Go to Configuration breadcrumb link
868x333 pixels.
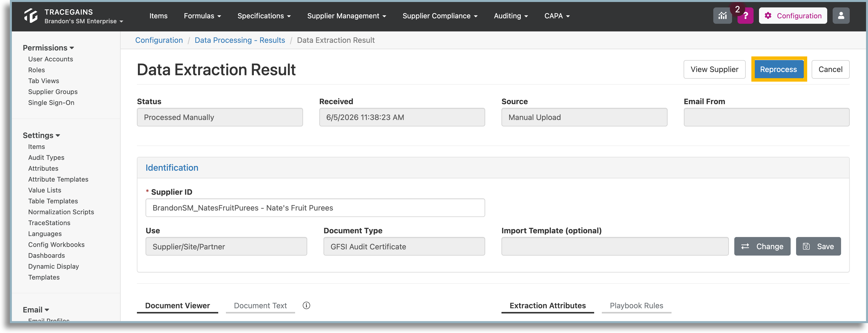click(x=159, y=40)
